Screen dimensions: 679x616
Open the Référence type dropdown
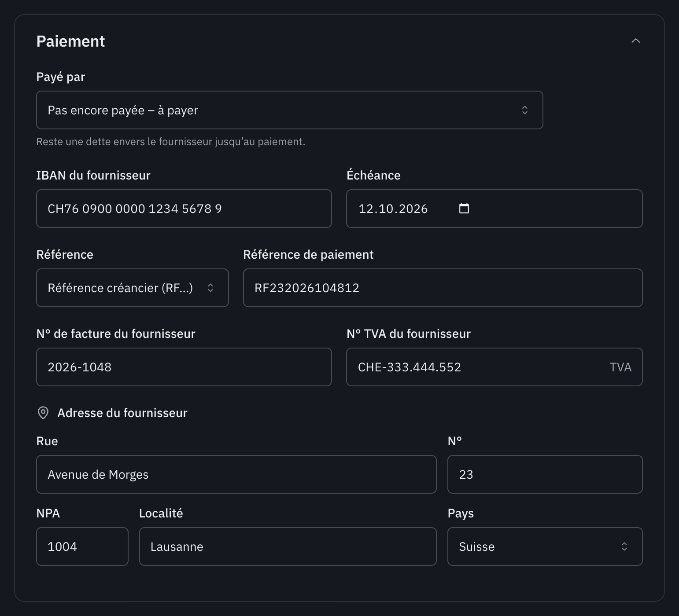coord(133,288)
